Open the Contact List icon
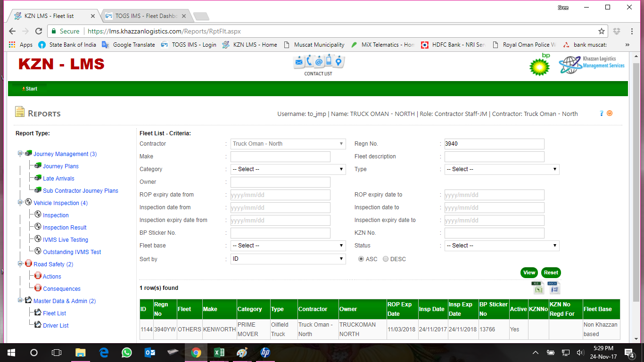 click(x=318, y=65)
